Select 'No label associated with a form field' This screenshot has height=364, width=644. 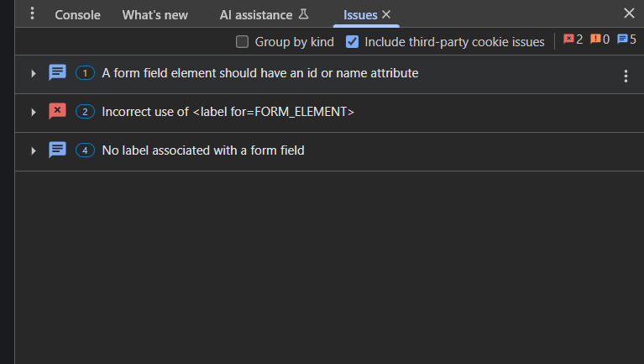click(x=203, y=150)
